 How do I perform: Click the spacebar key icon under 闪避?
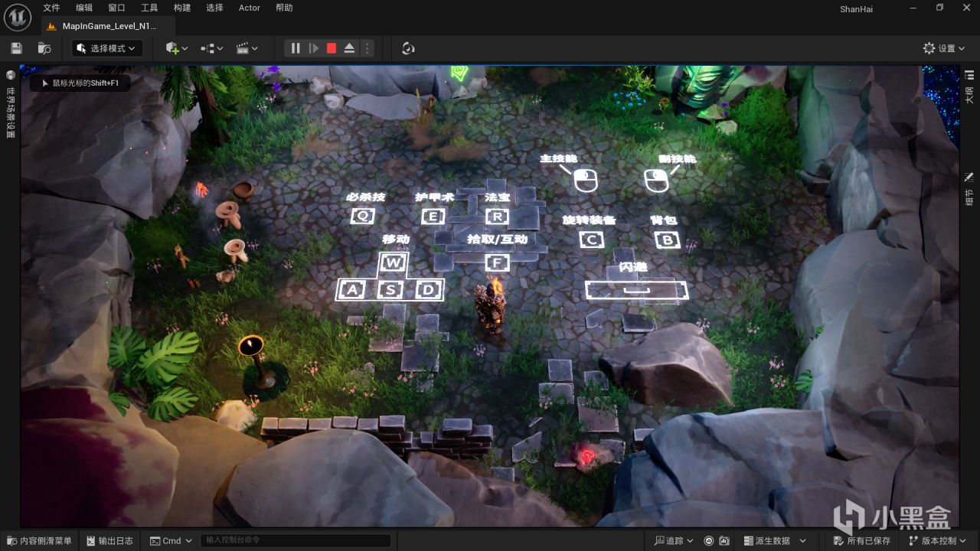coord(636,290)
